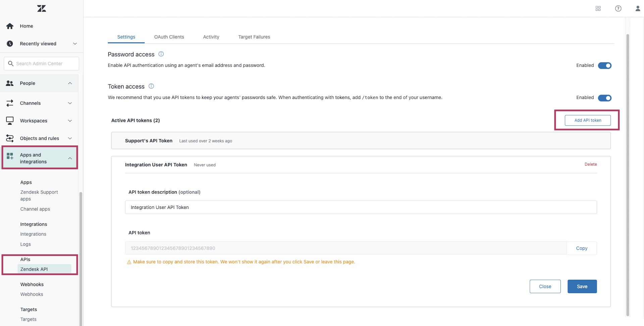Open the help icon in the top bar
The image size is (644, 326).
(618, 8)
